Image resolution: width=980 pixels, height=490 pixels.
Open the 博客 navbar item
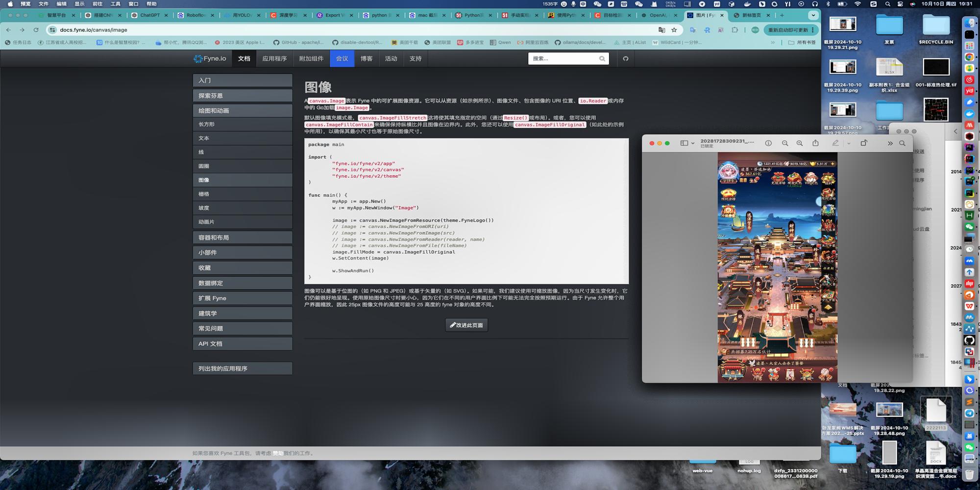[367, 59]
